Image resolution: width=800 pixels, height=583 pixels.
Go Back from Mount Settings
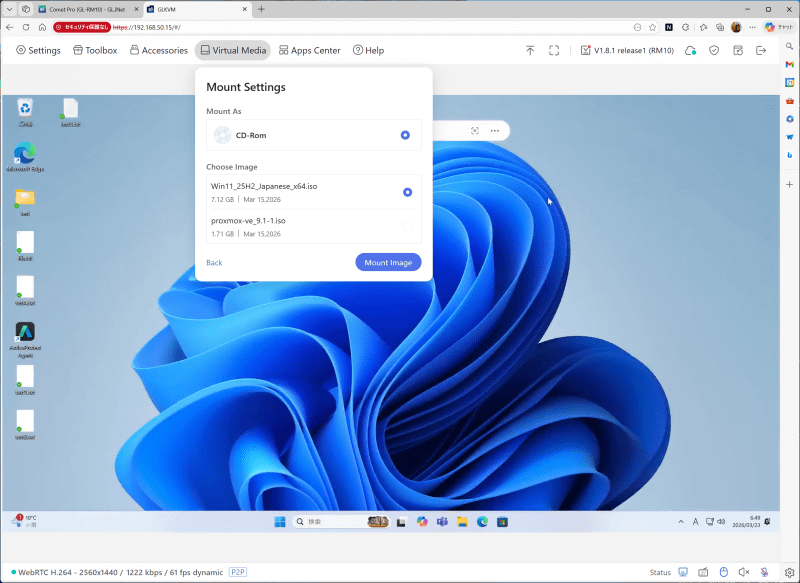tap(214, 262)
